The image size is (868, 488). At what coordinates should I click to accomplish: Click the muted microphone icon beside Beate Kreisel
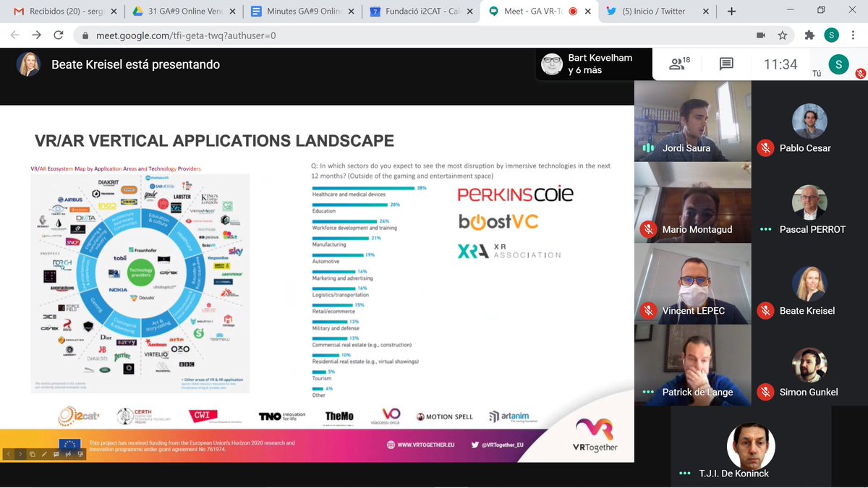[x=765, y=311]
